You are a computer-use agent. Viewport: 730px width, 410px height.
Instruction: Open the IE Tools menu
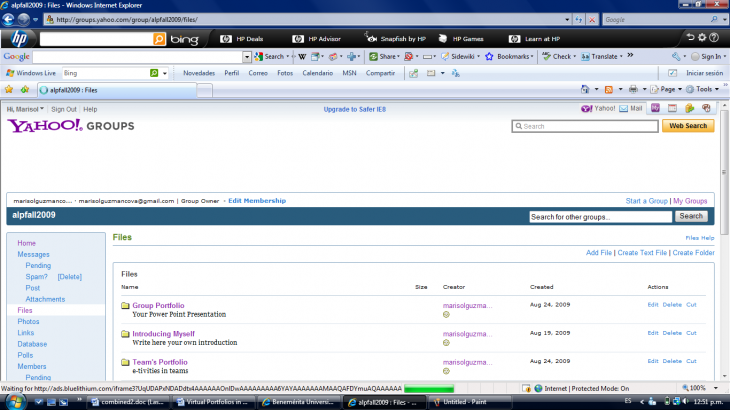703,89
